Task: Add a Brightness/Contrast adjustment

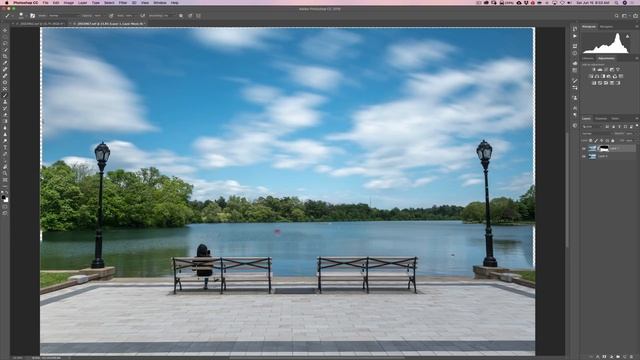Action: [594, 69]
